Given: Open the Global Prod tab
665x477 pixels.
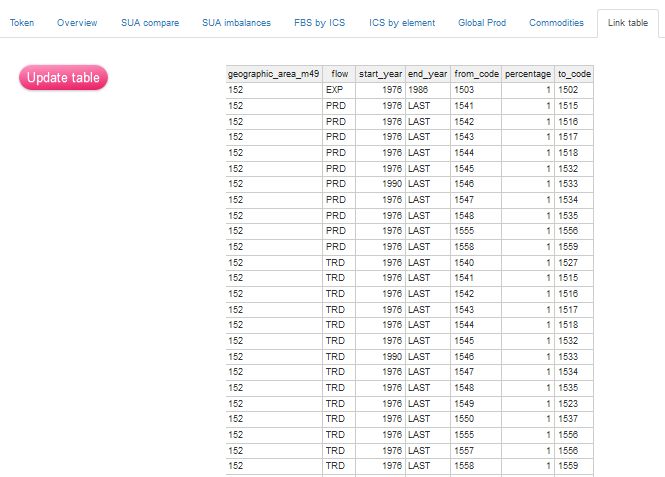Looking at the screenshot, I should click(483, 22).
